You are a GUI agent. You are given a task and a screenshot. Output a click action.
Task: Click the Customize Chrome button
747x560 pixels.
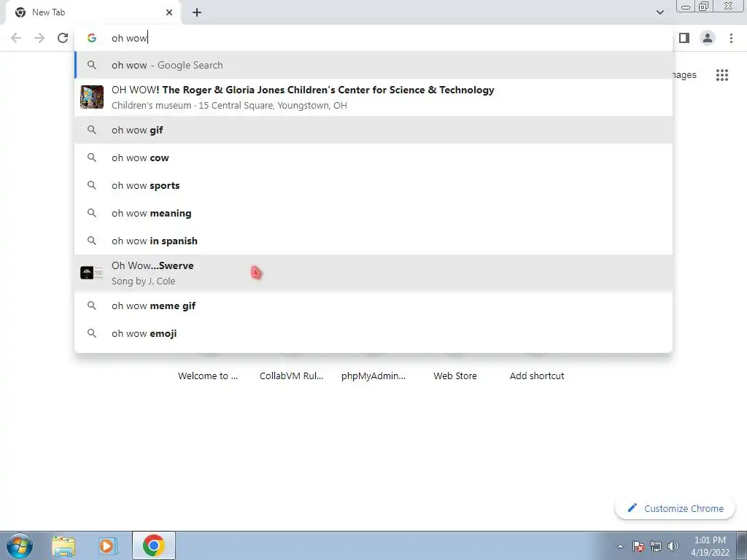(x=675, y=508)
